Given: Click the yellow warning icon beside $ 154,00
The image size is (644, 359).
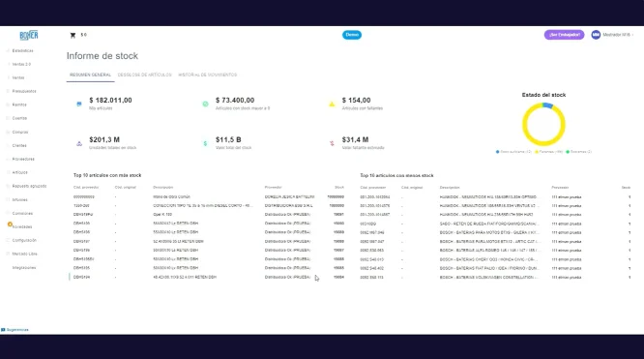Looking at the screenshot, I should [x=332, y=105].
